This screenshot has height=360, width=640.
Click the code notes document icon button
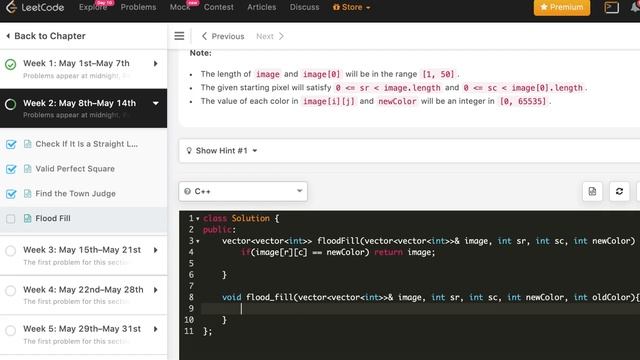[x=592, y=191]
